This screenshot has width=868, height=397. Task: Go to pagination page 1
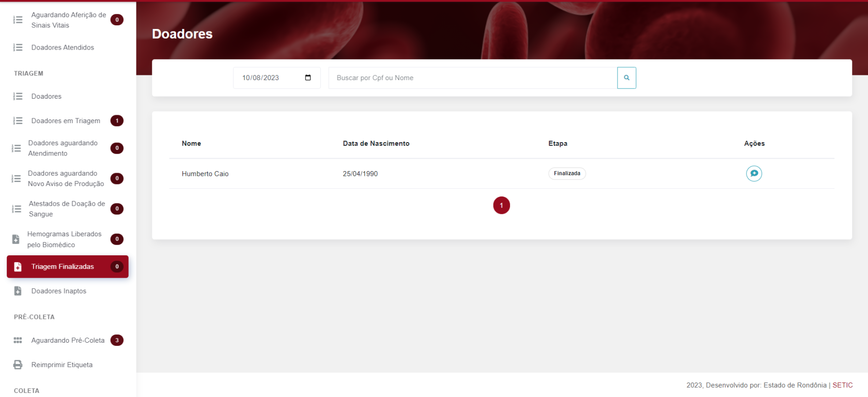tap(501, 205)
